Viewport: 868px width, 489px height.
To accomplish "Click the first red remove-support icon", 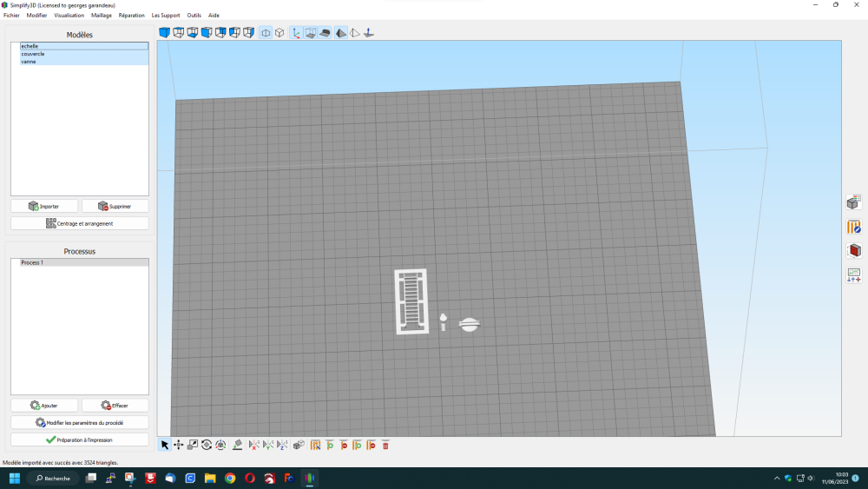I will (343, 445).
